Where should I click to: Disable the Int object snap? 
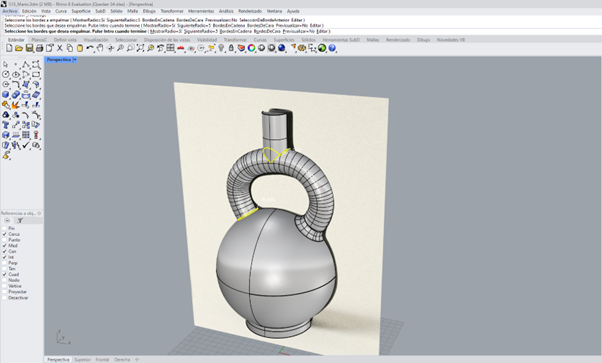click(x=5, y=257)
